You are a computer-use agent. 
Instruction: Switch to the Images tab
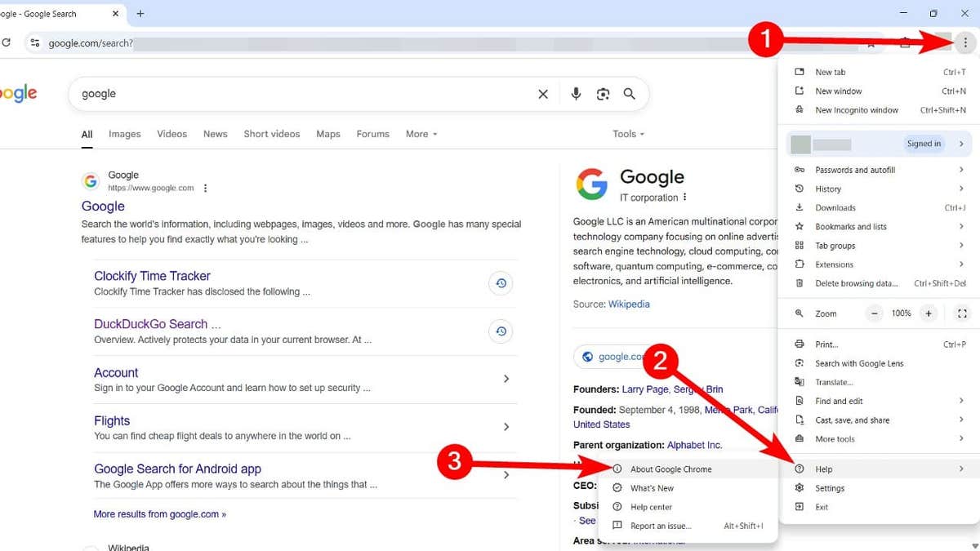pyautogui.click(x=124, y=134)
